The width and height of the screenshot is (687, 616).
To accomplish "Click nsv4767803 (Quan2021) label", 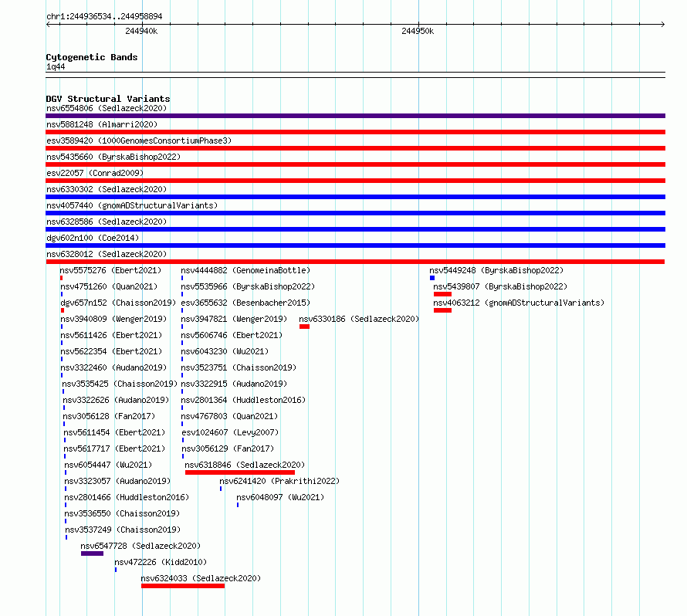I will coord(229,416).
